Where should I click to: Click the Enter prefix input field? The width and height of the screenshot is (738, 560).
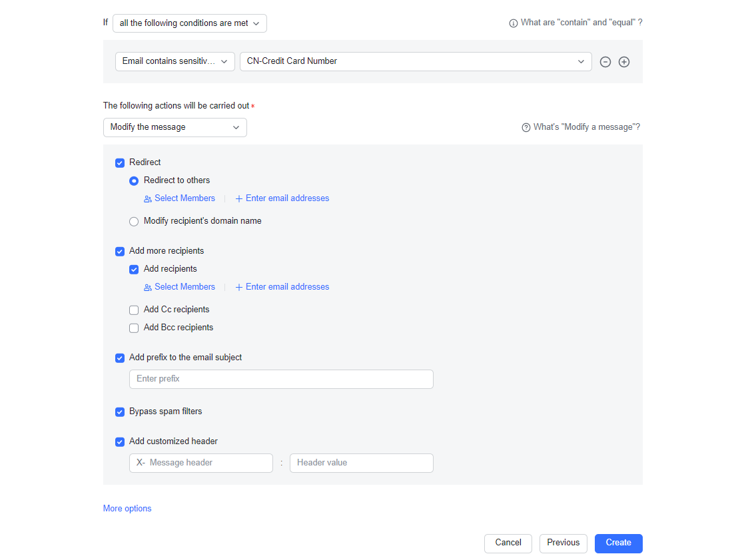[x=280, y=379]
